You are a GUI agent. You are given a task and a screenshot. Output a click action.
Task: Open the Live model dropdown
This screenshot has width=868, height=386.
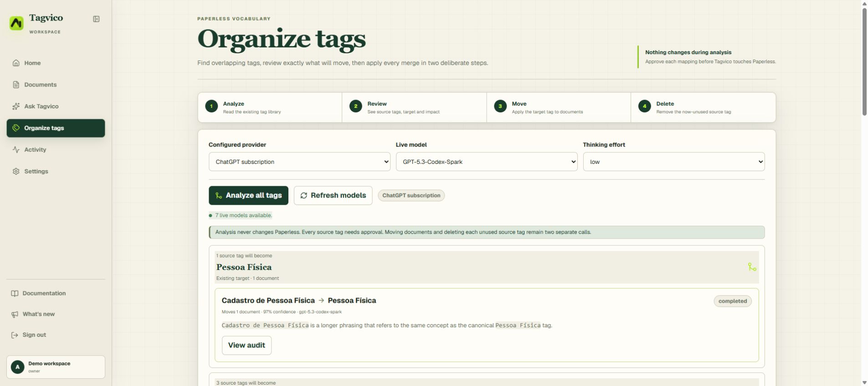point(487,162)
